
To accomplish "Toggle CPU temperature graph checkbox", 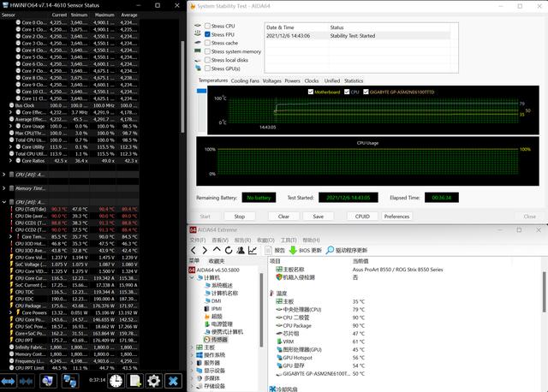I will (347, 92).
